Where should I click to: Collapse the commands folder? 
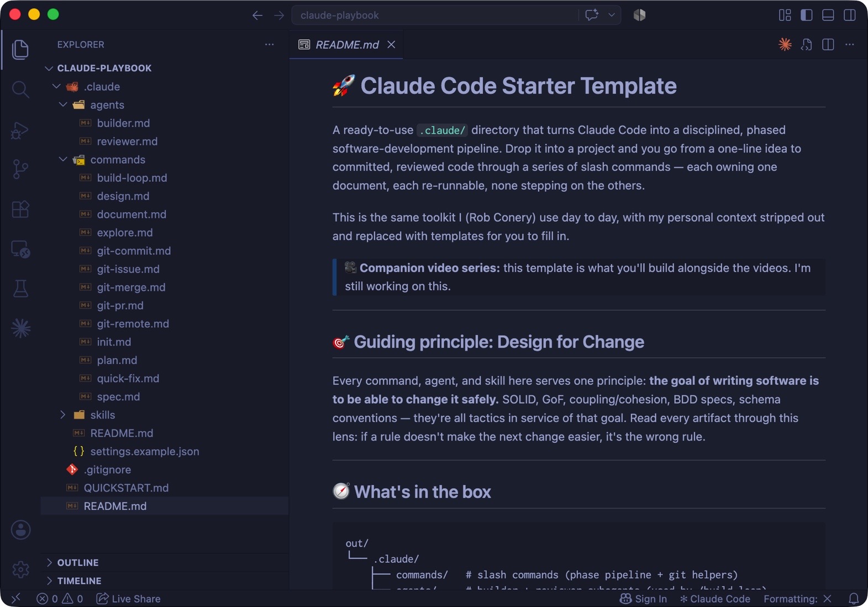click(x=118, y=160)
